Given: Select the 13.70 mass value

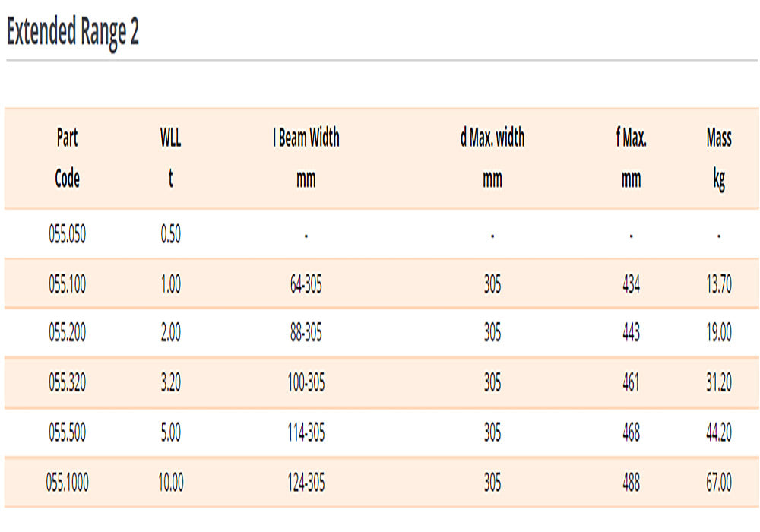Looking at the screenshot, I should coord(719,284).
